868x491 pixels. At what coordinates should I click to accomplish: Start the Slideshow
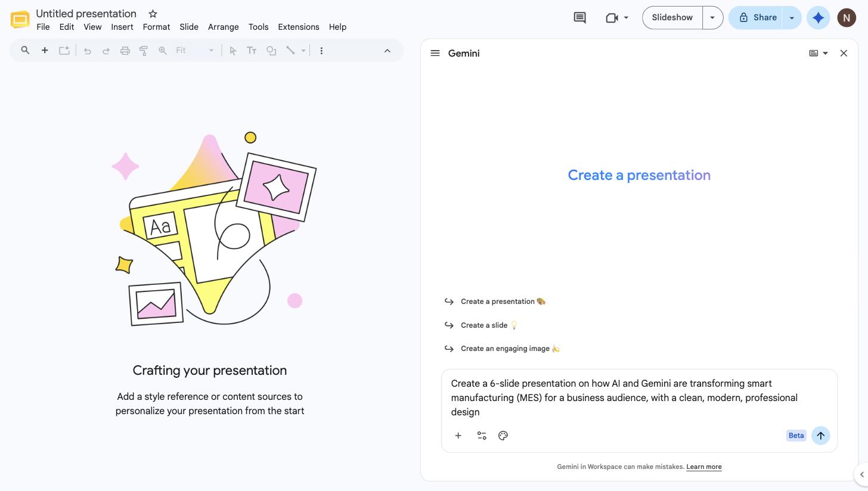coord(672,18)
